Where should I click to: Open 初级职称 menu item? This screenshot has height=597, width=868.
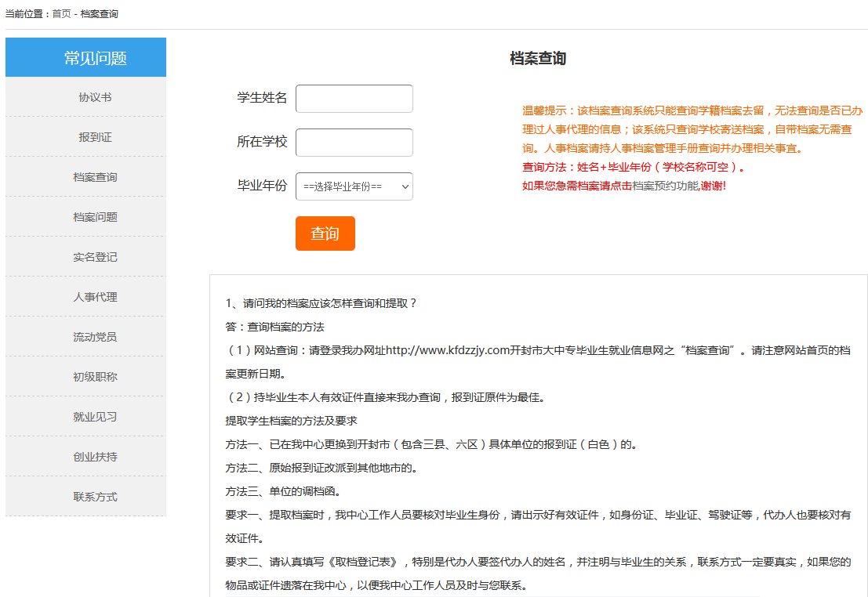pyautogui.click(x=95, y=377)
